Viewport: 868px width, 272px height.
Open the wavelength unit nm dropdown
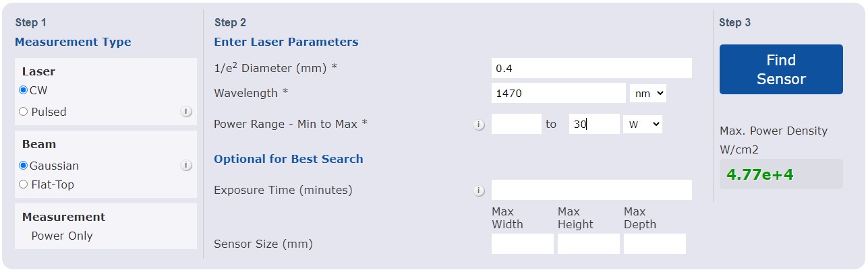[647, 93]
